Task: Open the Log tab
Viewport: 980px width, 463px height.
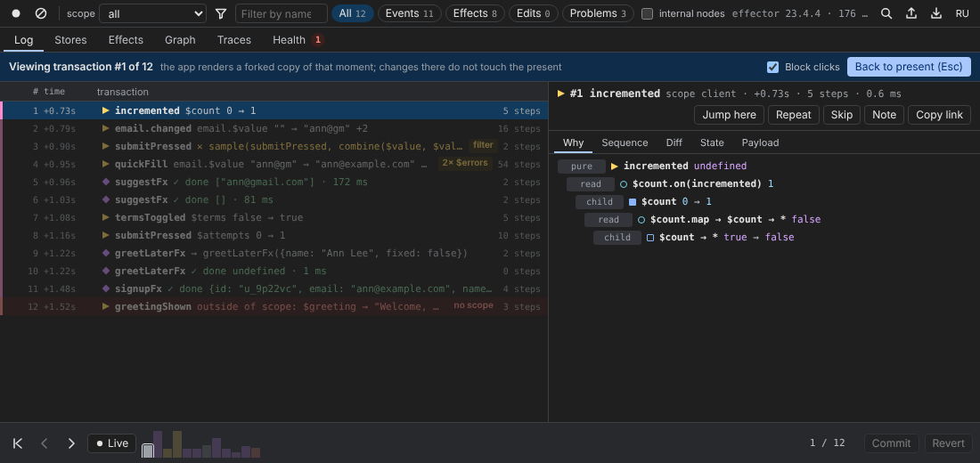Action: click(x=24, y=40)
